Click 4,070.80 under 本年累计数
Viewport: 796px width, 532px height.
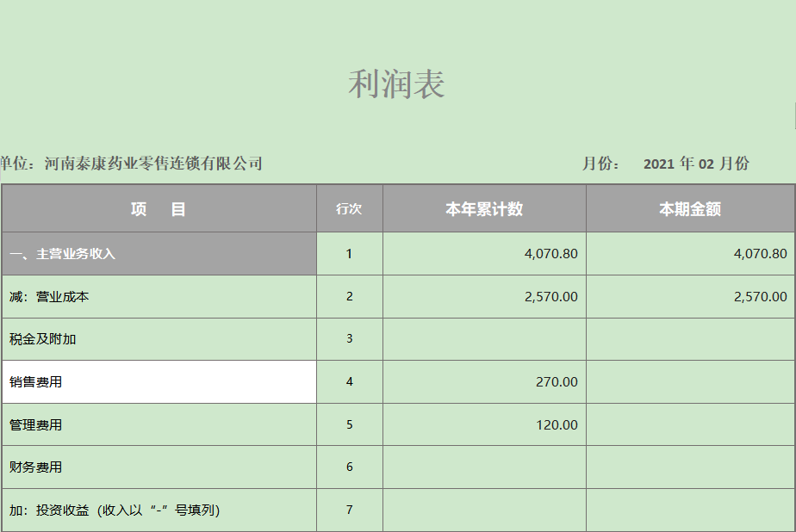coord(550,254)
